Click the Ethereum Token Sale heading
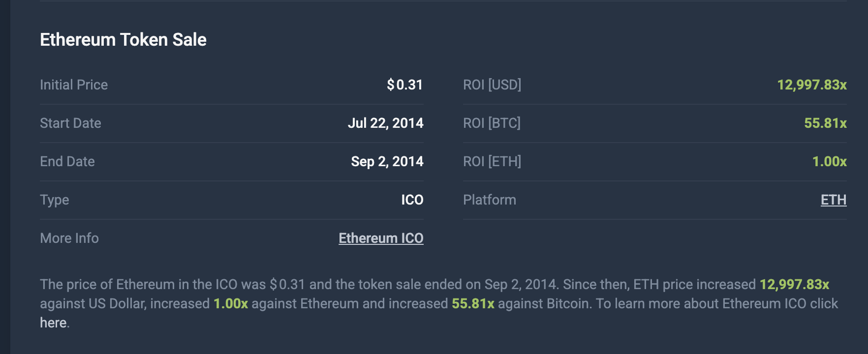The height and width of the screenshot is (354, 868). pos(123,40)
